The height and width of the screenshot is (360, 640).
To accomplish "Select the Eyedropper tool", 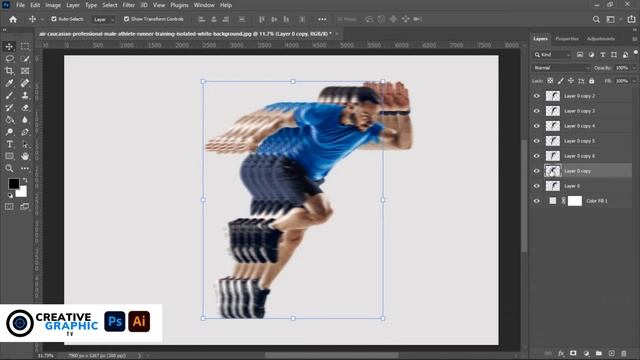I will (9, 83).
